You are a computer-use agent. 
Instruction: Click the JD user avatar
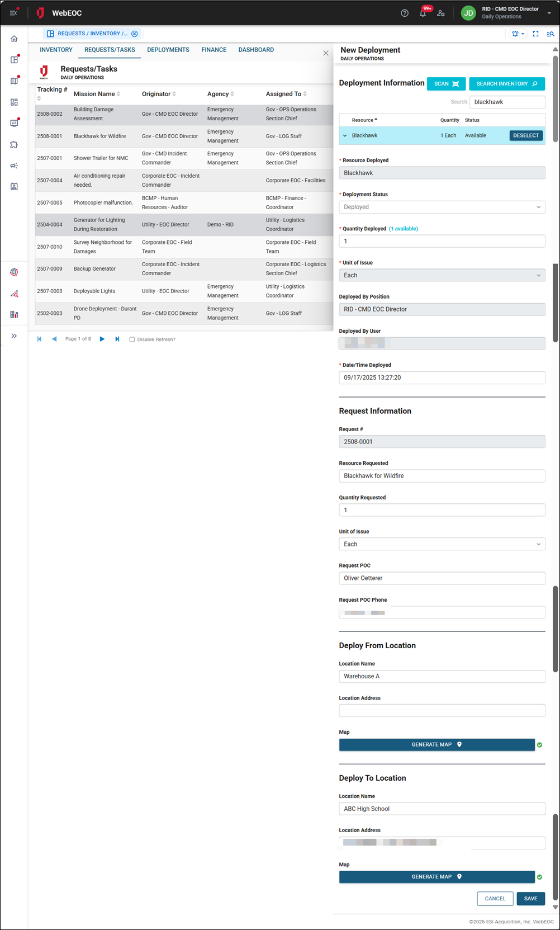pyautogui.click(x=468, y=13)
